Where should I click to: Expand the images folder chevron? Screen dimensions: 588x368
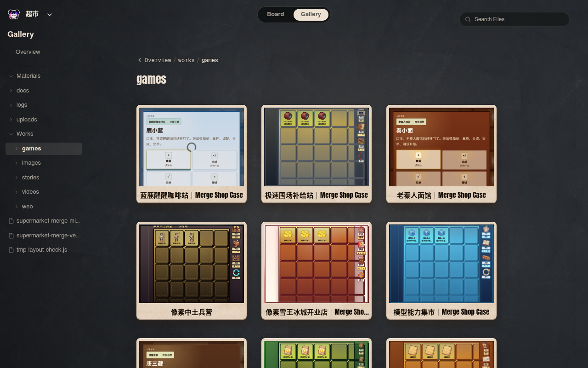pyautogui.click(x=17, y=163)
